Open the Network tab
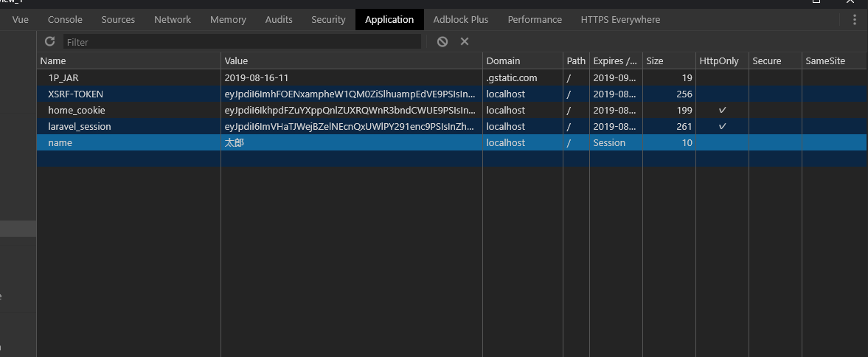 pyautogui.click(x=173, y=20)
